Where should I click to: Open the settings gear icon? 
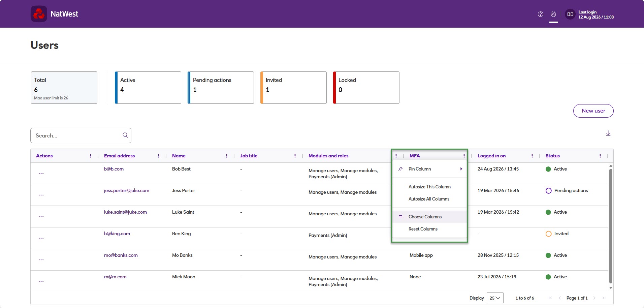(x=553, y=14)
